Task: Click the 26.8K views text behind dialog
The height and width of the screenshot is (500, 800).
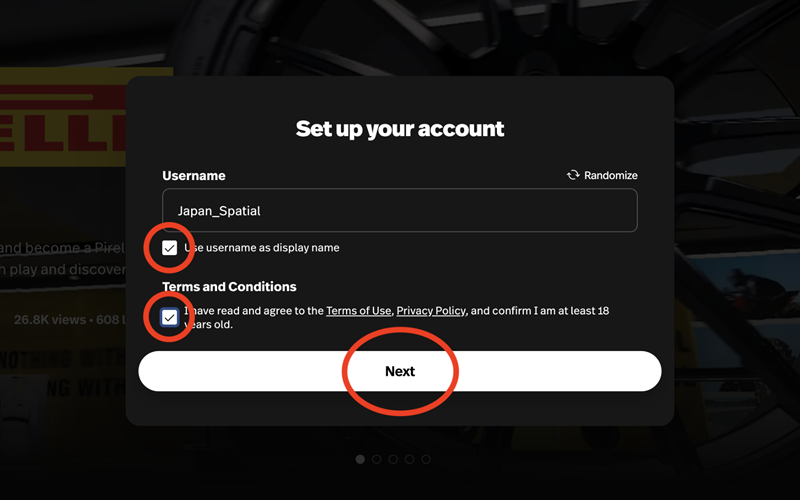Action: [50, 320]
